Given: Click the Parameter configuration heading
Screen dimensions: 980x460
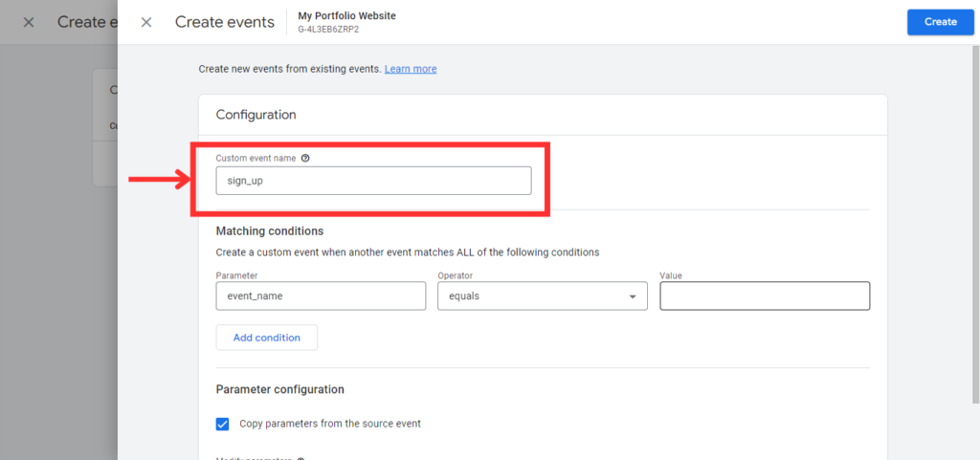Looking at the screenshot, I should [x=280, y=389].
